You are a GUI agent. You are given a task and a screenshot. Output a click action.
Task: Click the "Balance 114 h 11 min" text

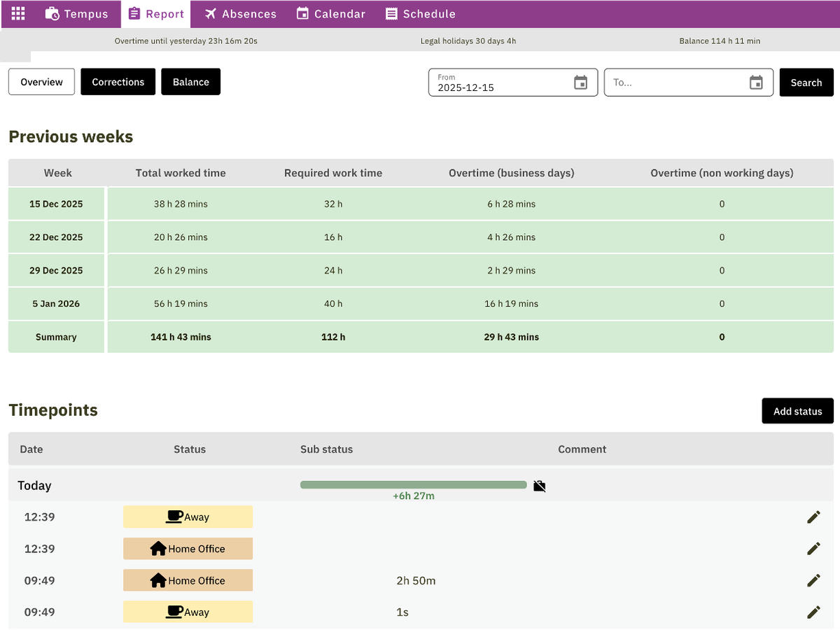coord(720,41)
